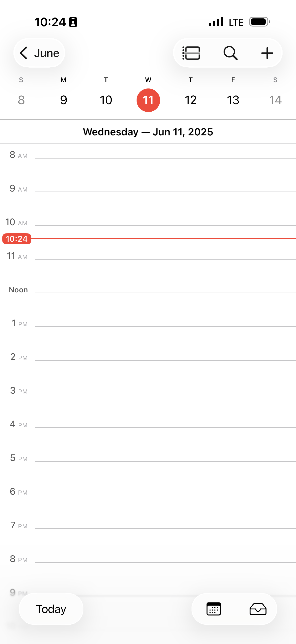Tap the 5 PM time slot

[x=165, y=478]
